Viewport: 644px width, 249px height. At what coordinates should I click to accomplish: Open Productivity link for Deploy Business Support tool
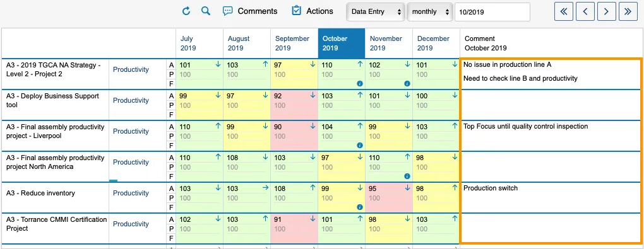point(131,100)
